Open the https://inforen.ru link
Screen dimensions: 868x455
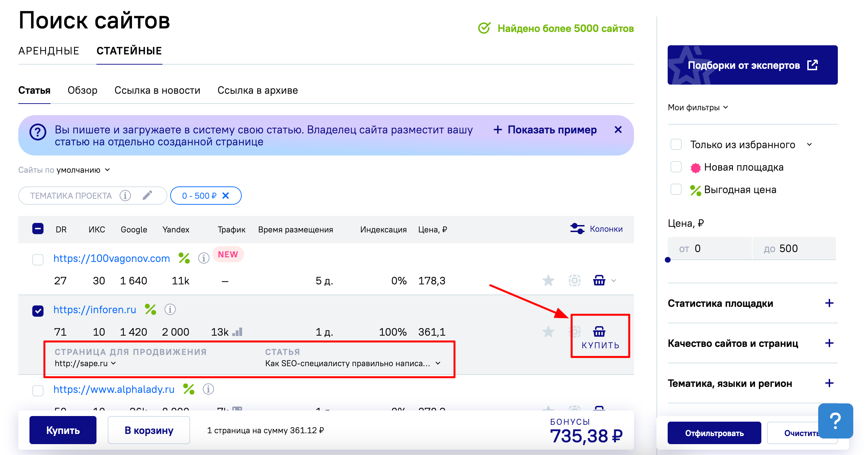95,309
